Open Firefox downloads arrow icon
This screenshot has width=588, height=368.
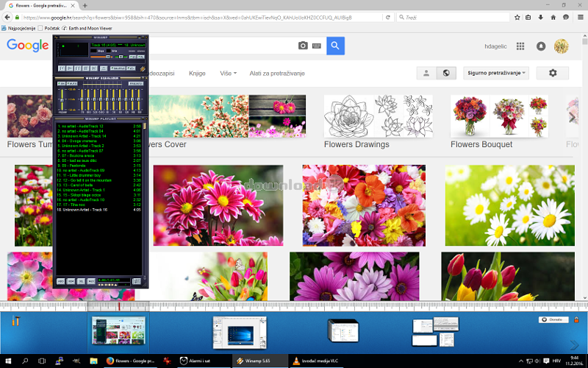[540, 17]
